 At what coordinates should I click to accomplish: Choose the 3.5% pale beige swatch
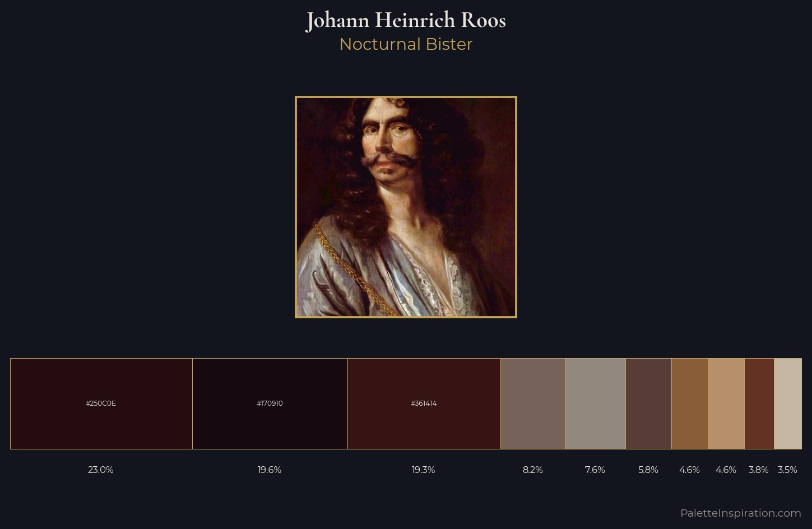click(788, 403)
